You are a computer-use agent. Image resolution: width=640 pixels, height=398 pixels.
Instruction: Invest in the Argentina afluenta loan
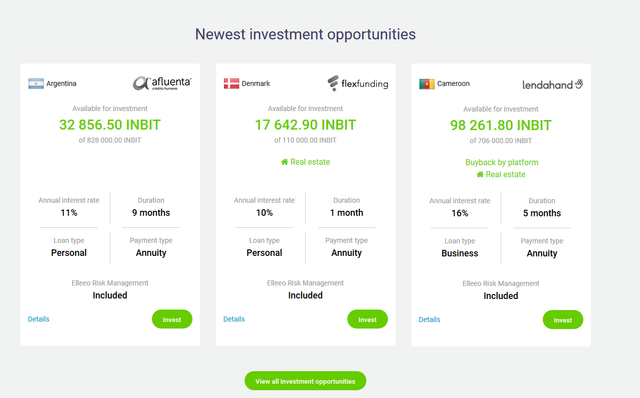[172, 319]
